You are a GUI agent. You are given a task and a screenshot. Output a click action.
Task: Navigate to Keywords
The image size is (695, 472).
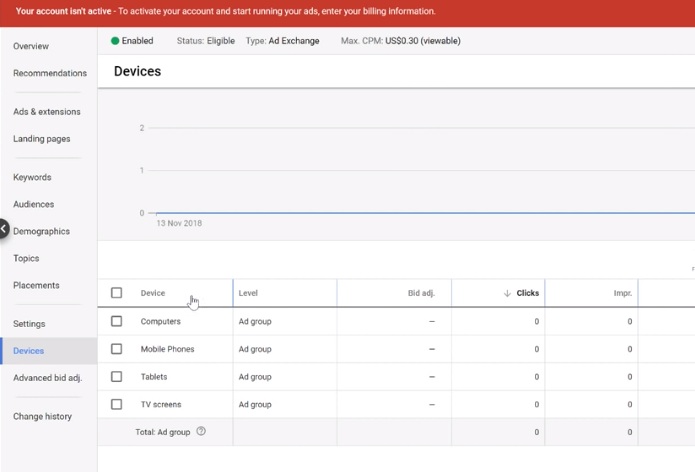coord(32,177)
